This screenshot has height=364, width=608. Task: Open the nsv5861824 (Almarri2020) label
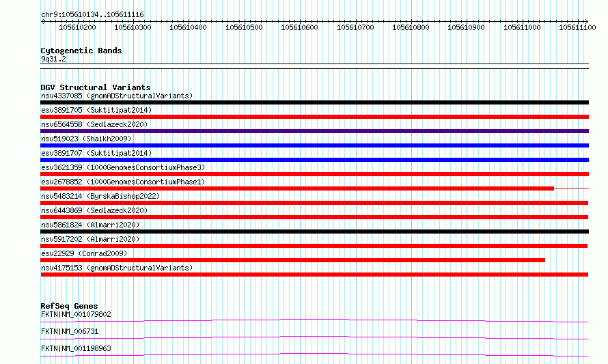[90, 225]
